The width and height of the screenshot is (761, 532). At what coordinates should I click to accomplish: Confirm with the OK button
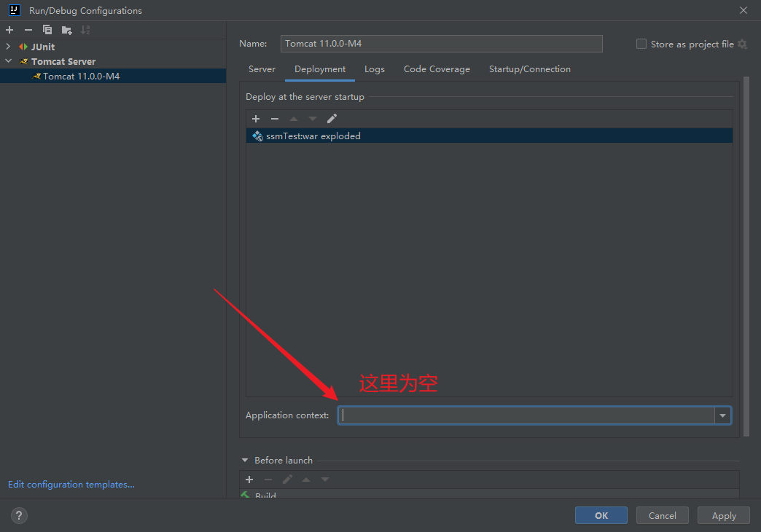pyautogui.click(x=601, y=515)
